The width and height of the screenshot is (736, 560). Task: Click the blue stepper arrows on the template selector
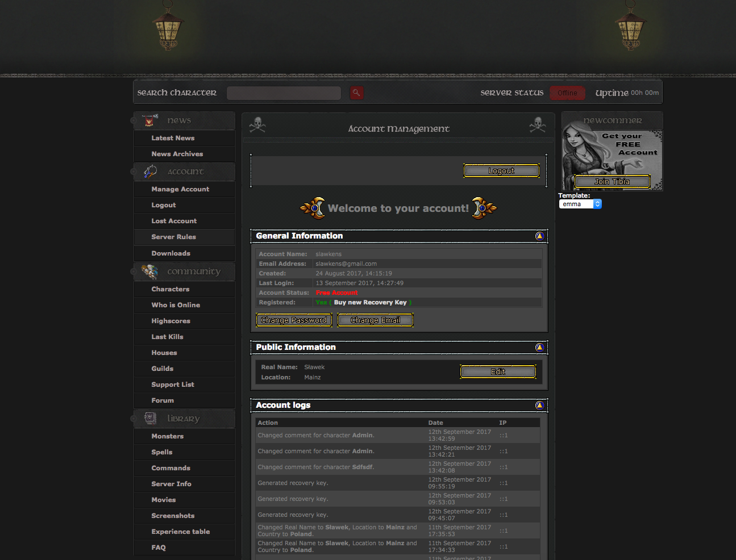click(597, 203)
